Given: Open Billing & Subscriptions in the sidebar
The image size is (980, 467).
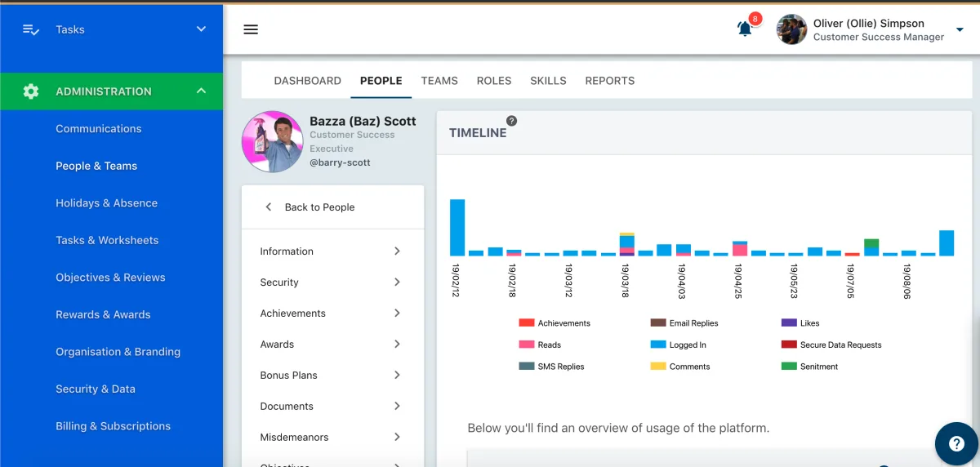Looking at the screenshot, I should (x=114, y=426).
